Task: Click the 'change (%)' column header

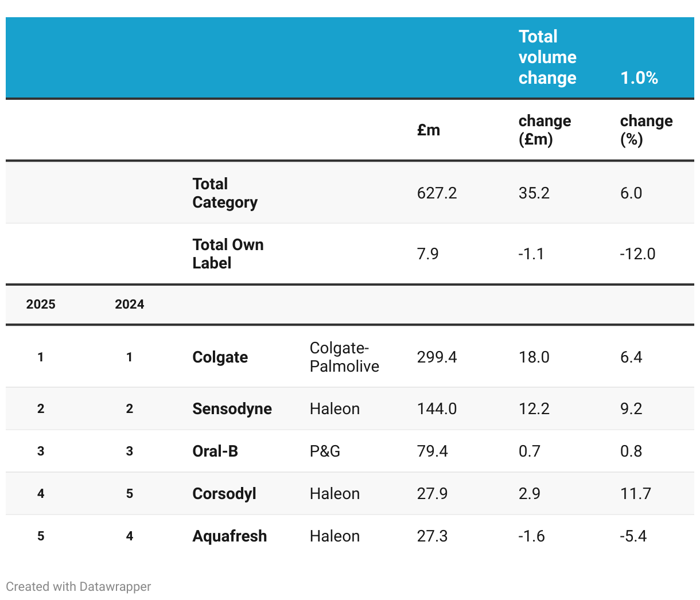Action: click(x=646, y=130)
